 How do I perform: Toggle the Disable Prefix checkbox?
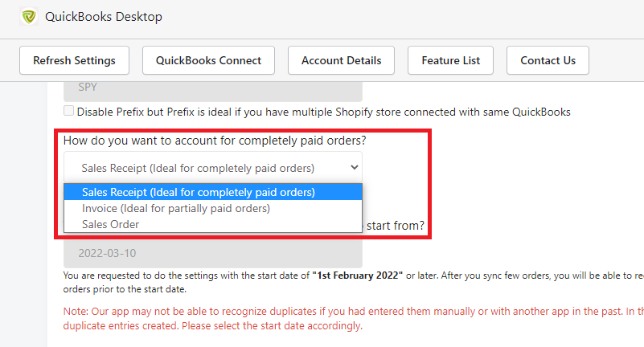[x=68, y=111]
